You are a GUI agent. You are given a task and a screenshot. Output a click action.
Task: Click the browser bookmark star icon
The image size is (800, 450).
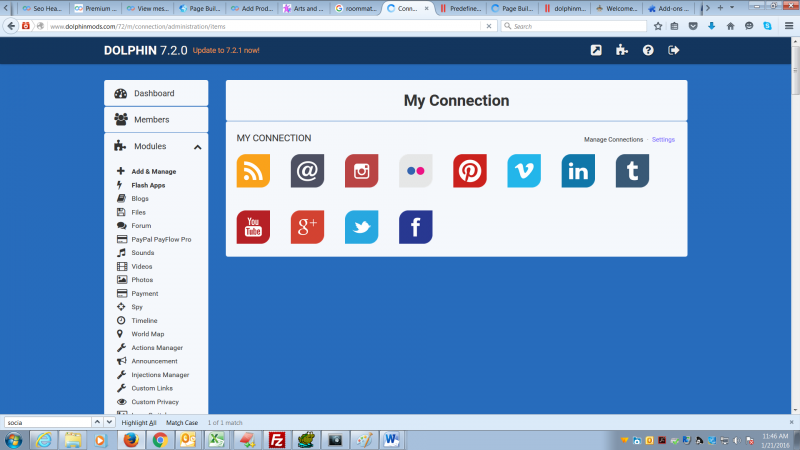coord(658,26)
